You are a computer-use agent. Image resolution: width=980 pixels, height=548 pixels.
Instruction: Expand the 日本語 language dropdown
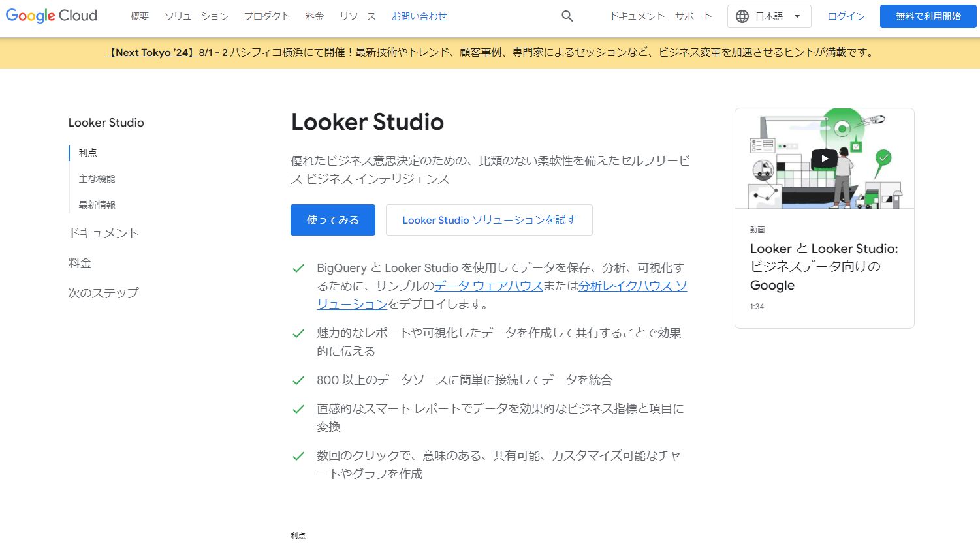pyautogui.click(x=770, y=16)
